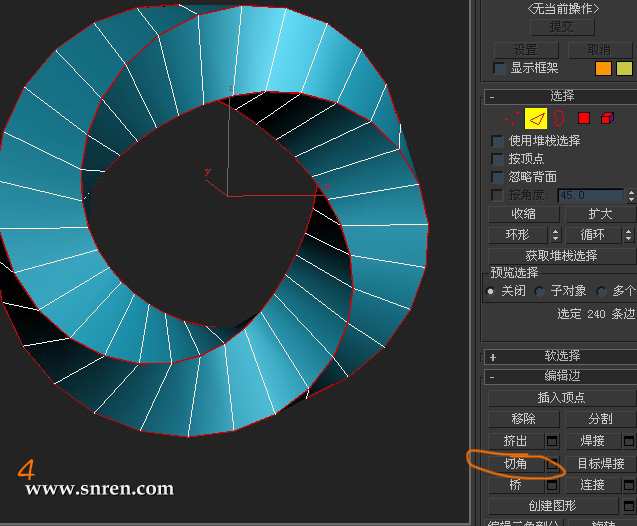The image size is (637, 526).
Task: Click the 切角 (Chamfer) button
Action: [516, 463]
